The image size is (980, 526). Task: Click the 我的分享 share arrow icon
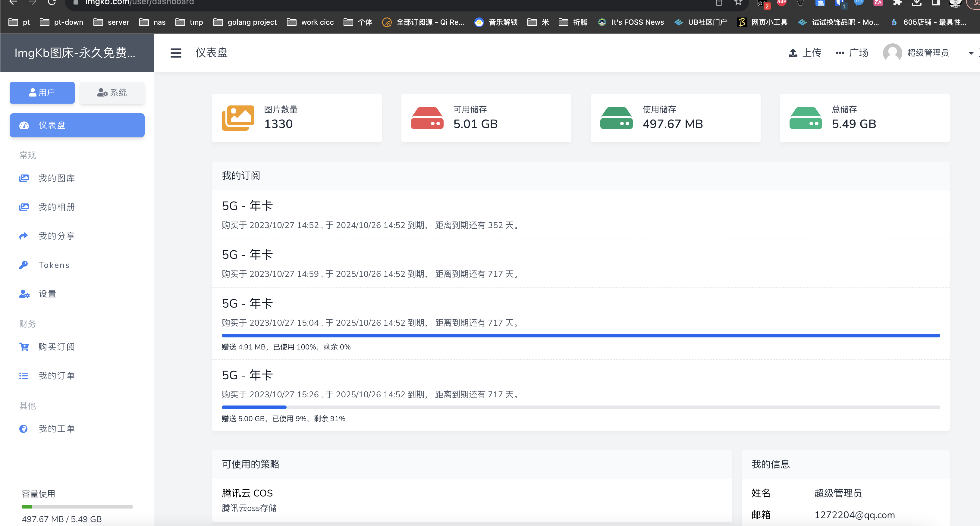point(24,236)
